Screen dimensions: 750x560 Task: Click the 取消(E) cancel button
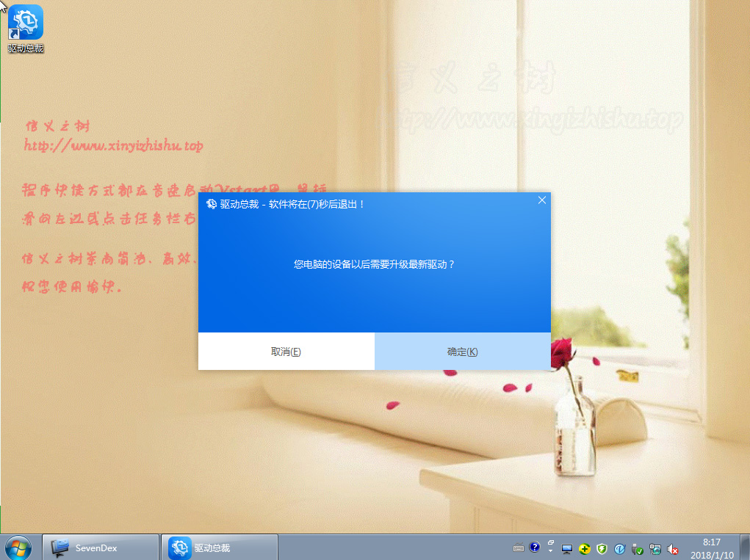pyautogui.click(x=286, y=352)
